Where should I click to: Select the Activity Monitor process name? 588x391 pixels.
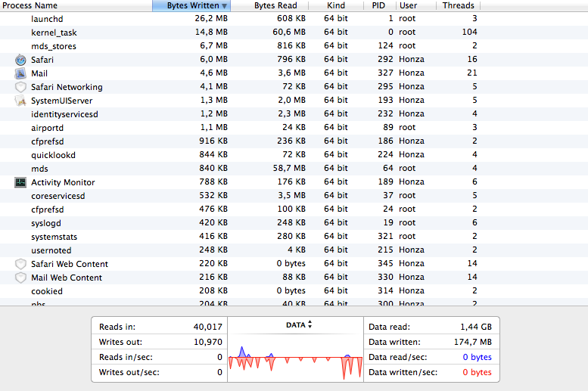pyautogui.click(x=63, y=182)
